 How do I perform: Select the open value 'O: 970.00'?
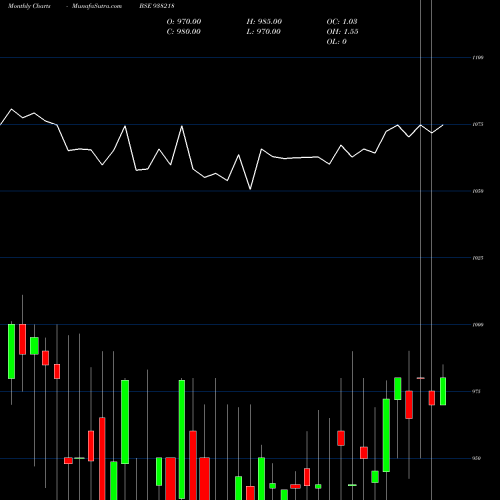(184, 21)
